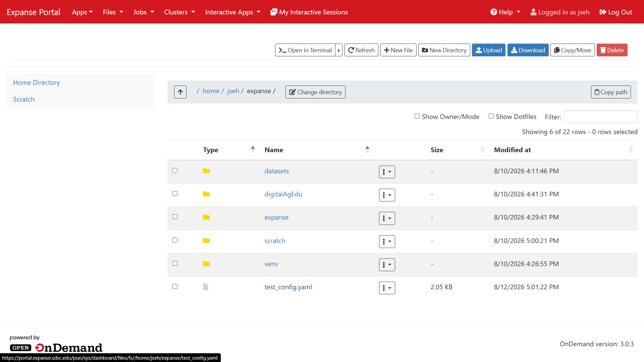Click the up-arrow parent directory button
The height and width of the screenshot is (362, 644).
pos(180,92)
